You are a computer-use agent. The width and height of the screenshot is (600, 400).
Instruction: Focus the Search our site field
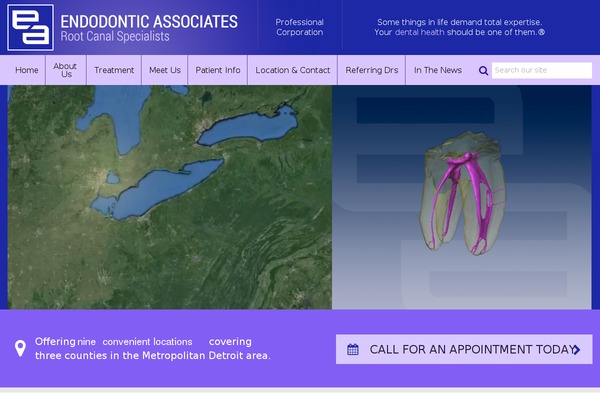[542, 70]
